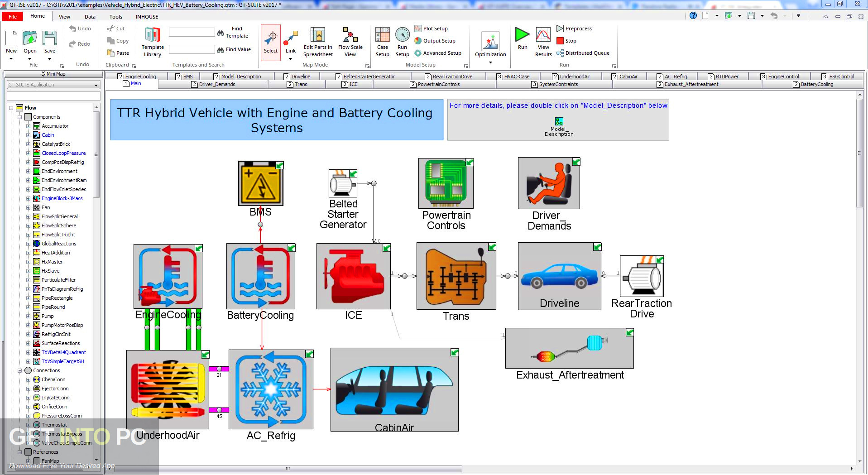Open Advanced Setup
The image size is (868, 475).
click(438, 53)
